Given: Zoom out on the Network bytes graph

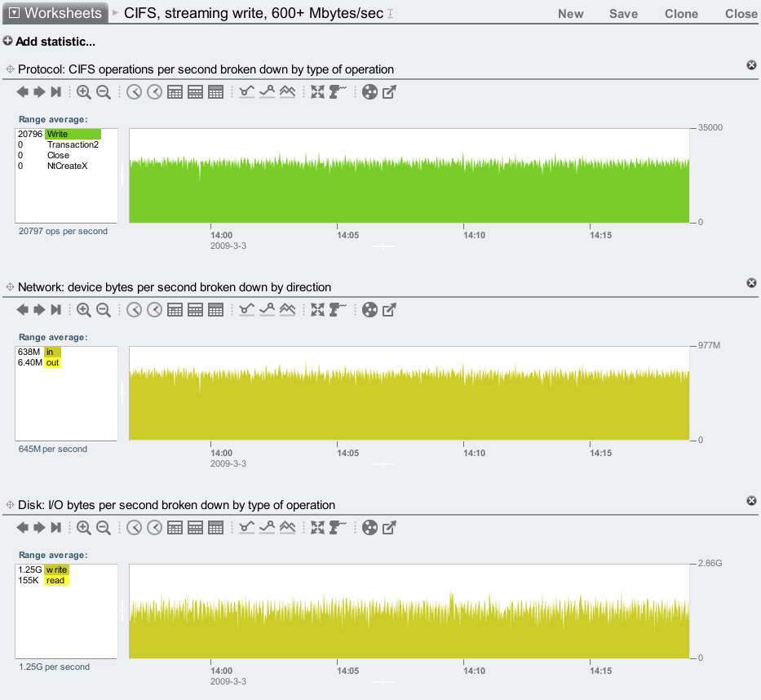Looking at the screenshot, I should click(x=104, y=310).
